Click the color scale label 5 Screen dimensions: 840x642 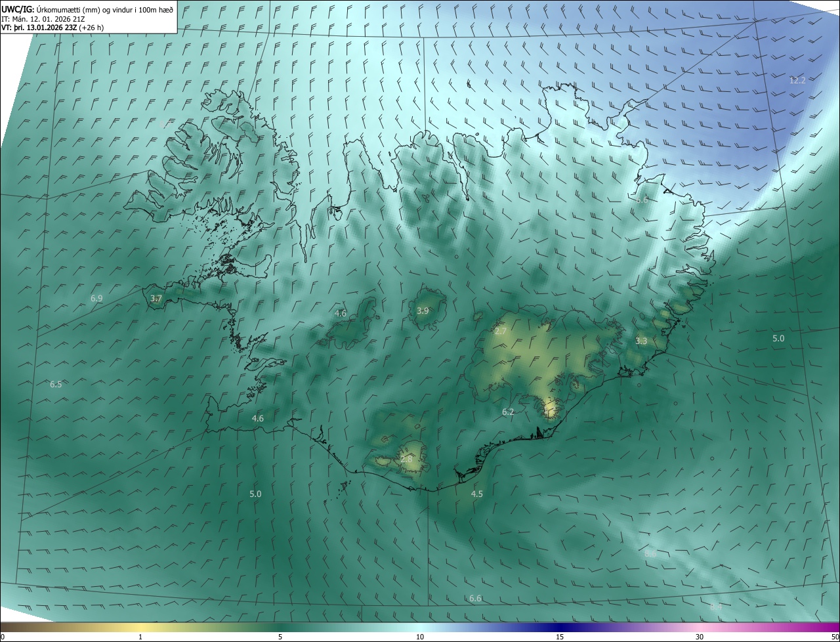(x=280, y=637)
